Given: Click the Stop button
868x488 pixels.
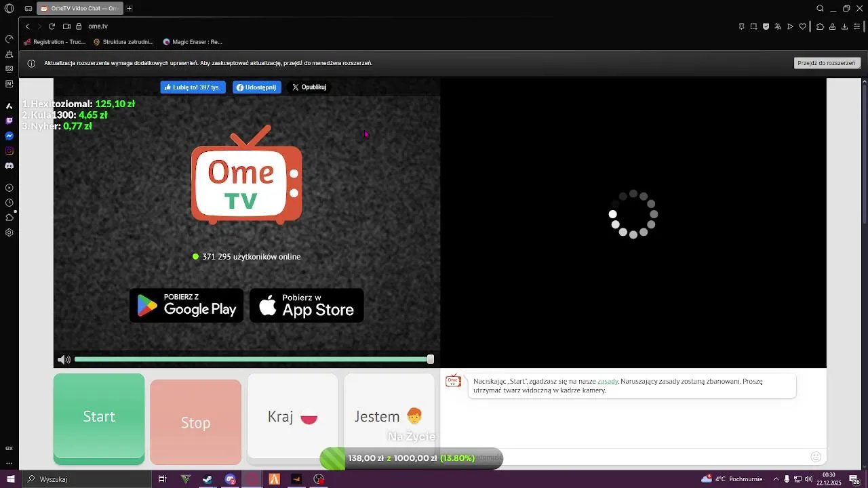Looking at the screenshot, I should click(195, 422).
